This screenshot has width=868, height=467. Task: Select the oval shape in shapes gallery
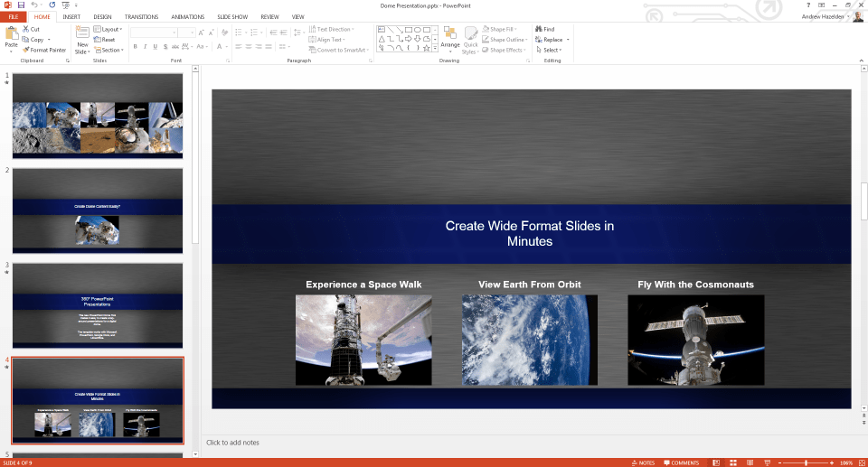pos(418,30)
